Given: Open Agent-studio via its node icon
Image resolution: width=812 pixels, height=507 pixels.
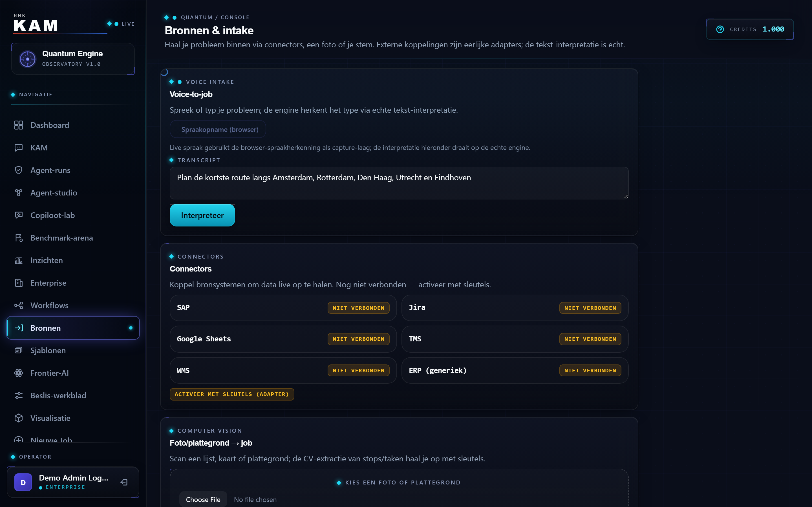Looking at the screenshot, I should 18,192.
